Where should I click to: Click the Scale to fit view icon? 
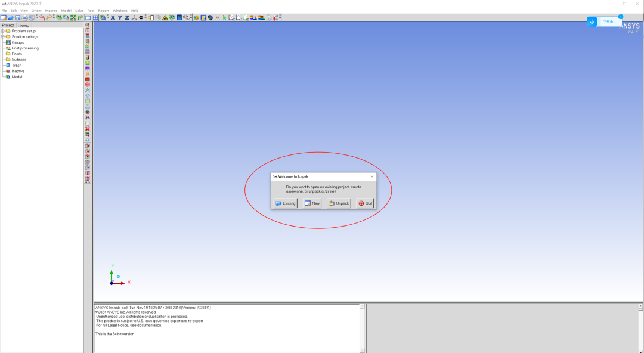[x=73, y=18]
